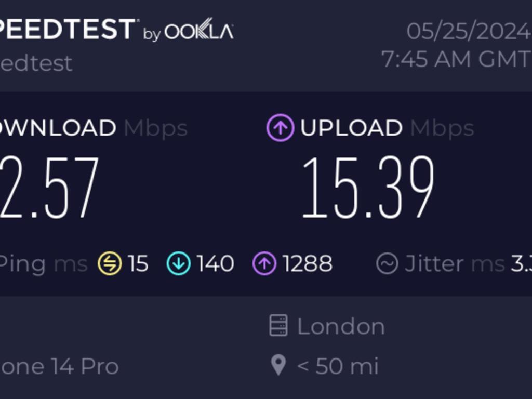Click the London server name
The width and height of the screenshot is (532, 399).
point(341,326)
